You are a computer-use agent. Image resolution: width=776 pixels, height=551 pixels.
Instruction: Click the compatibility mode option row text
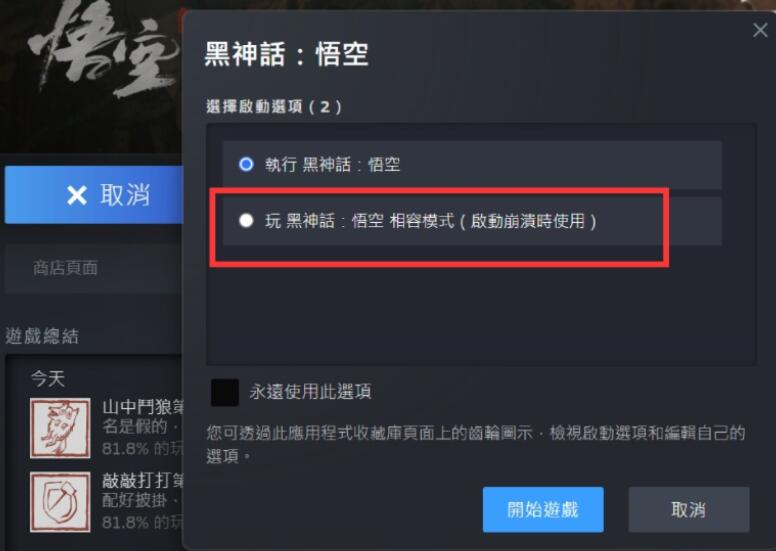point(431,221)
